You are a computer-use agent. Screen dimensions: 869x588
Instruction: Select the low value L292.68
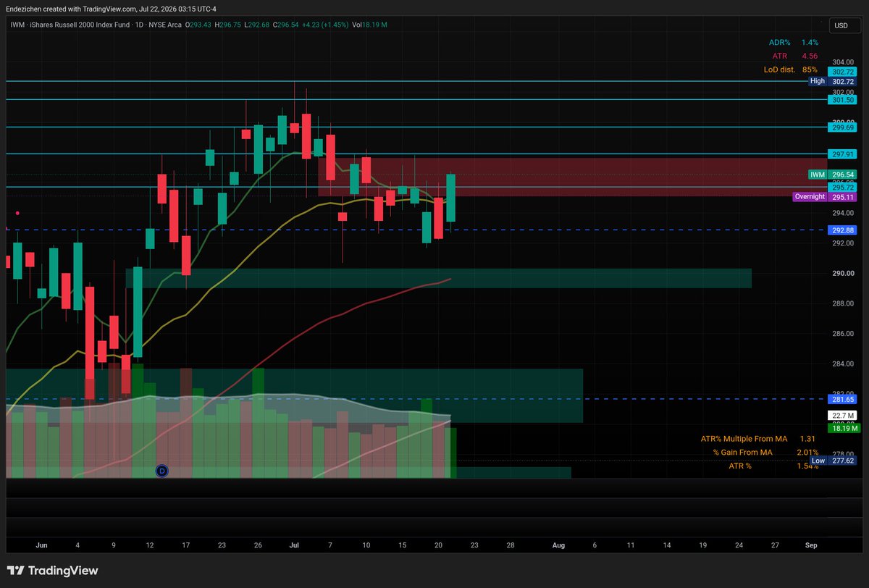[x=259, y=25]
